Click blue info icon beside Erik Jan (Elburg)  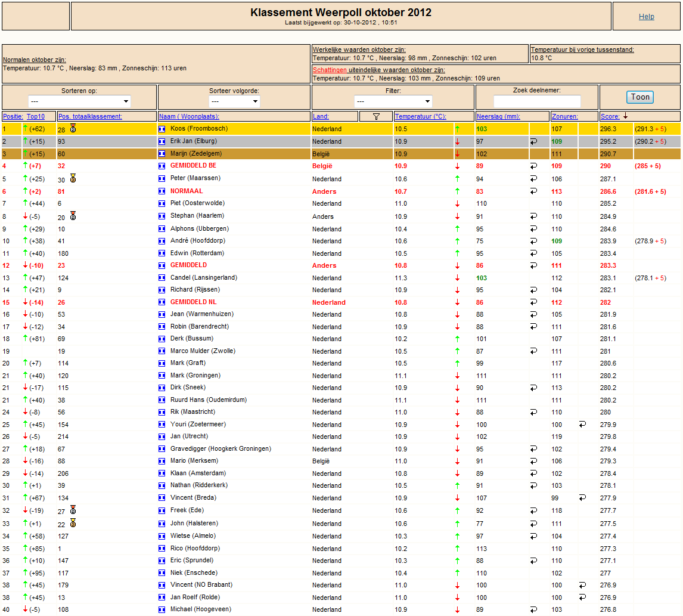click(162, 141)
